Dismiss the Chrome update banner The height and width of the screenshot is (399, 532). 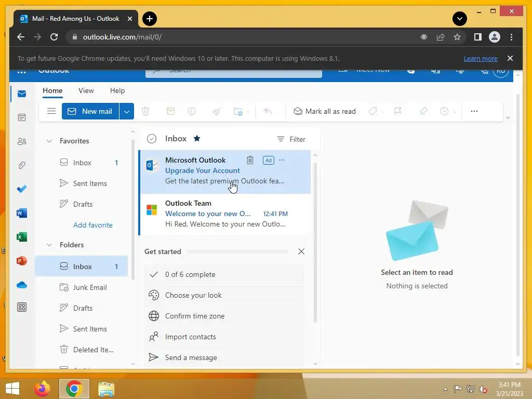point(510,58)
